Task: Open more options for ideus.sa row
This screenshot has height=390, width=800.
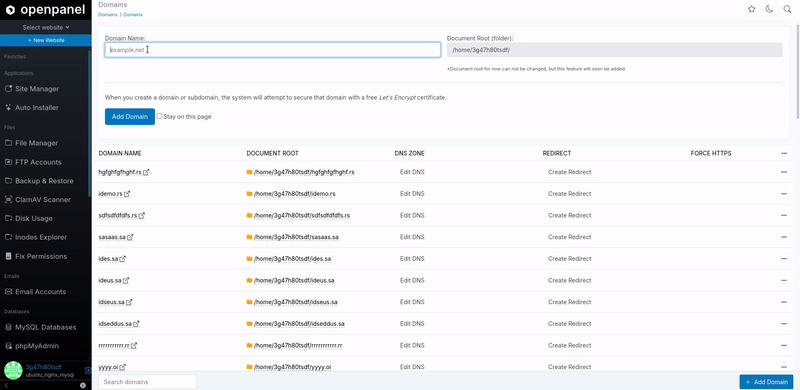Action: pos(784,280)
